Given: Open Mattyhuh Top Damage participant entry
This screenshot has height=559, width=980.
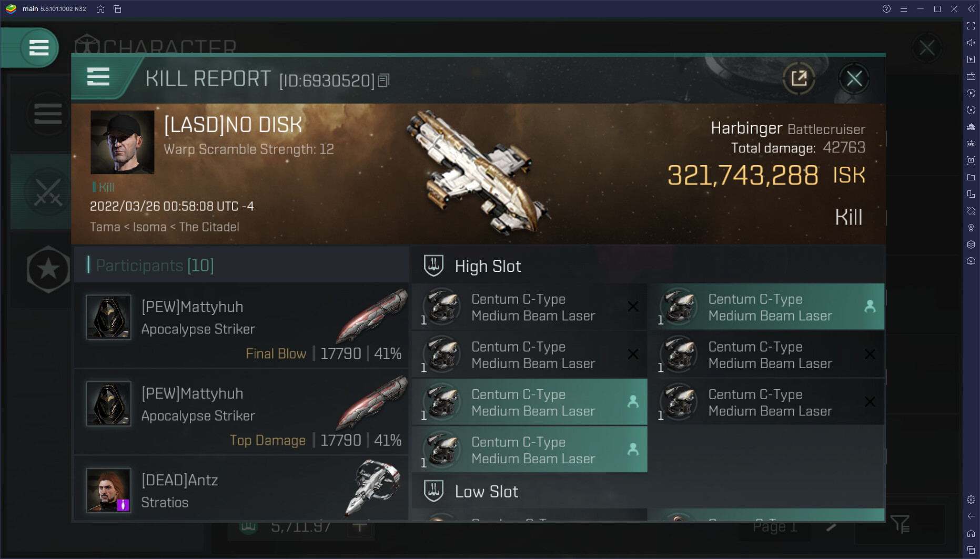Looking at the screenshot, I should [x=242, y=412].
